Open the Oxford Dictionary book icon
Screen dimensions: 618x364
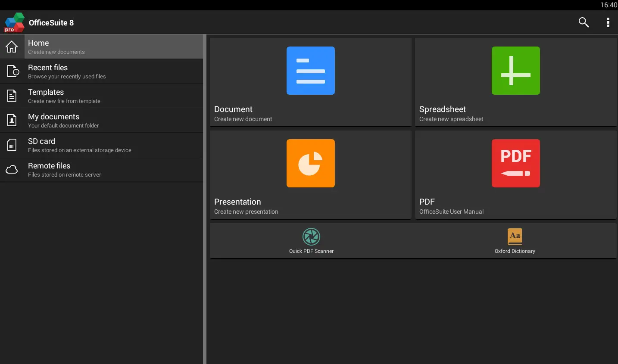click(515, 236)
